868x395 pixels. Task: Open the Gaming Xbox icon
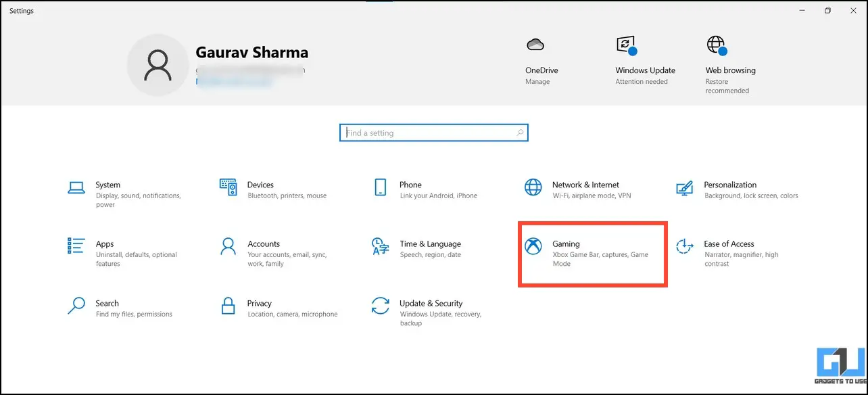coord(533,246)
